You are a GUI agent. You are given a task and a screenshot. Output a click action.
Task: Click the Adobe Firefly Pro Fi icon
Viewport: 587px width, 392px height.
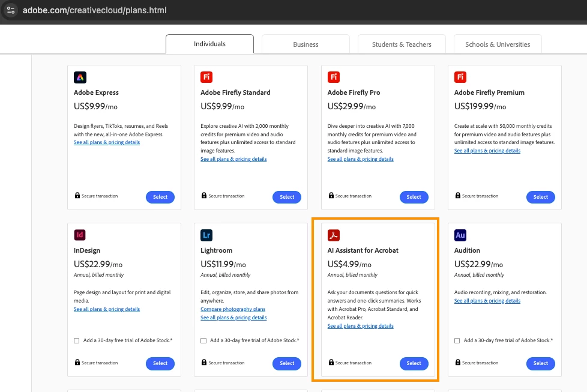pyautogui.click(x=334, y=77)
